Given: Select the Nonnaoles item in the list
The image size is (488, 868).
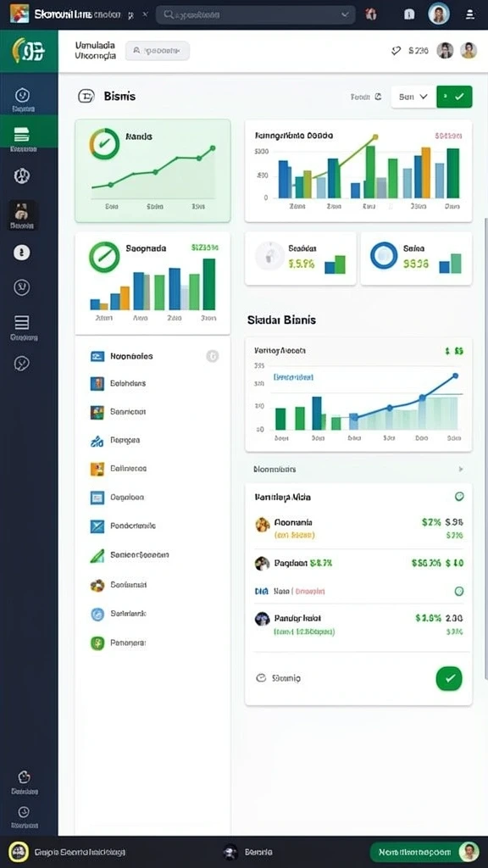Looking at the screenshot, I should coord(131,357).
